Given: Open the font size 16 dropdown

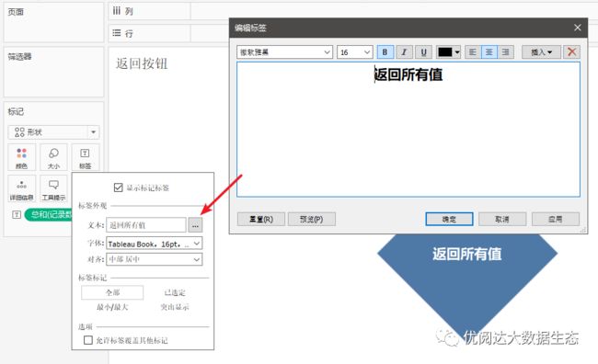Looking at the screenshot, I should pyautogui.click(x=355, y=51).
